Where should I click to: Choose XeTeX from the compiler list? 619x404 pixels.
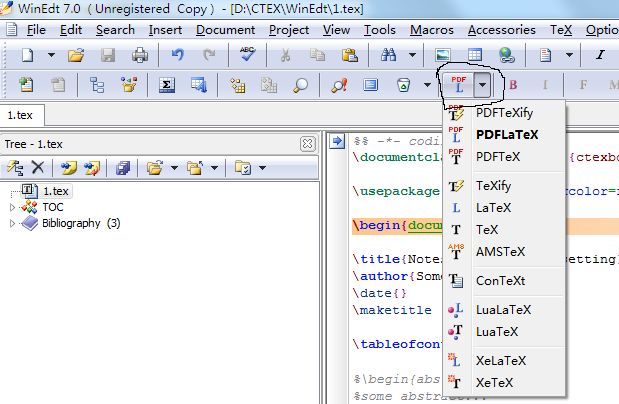click(x=505, y=383)
